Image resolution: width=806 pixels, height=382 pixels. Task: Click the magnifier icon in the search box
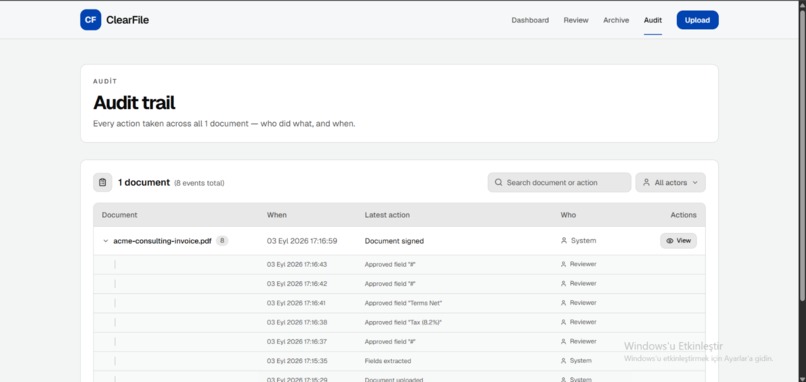[x=498, y=183]
